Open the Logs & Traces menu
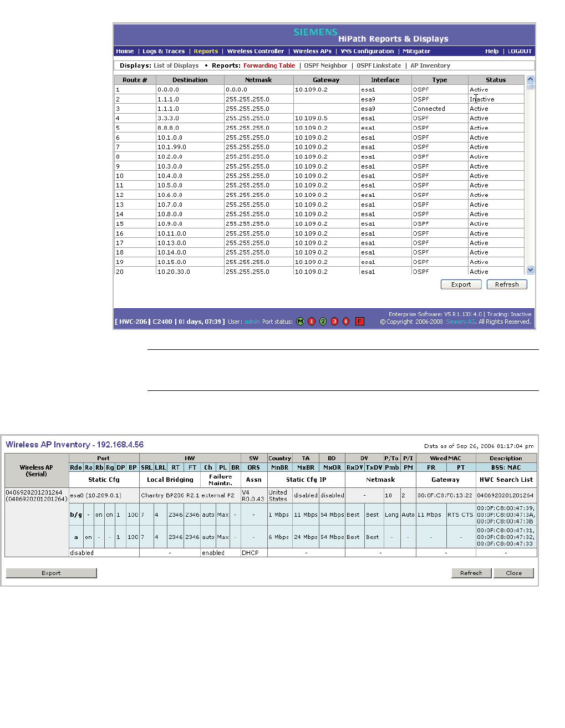The height and width of the screenshot is (728, 565). coord(164,51)
